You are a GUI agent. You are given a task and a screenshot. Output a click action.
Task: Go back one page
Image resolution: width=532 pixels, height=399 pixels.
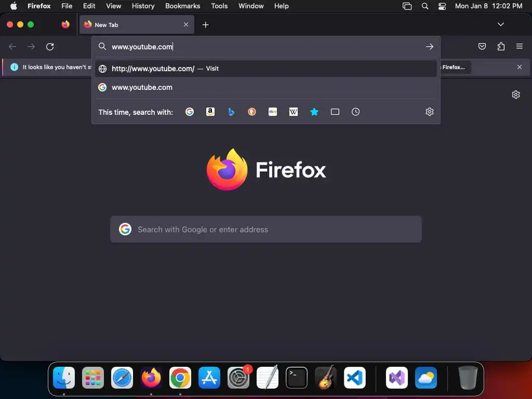click(12, 46)
